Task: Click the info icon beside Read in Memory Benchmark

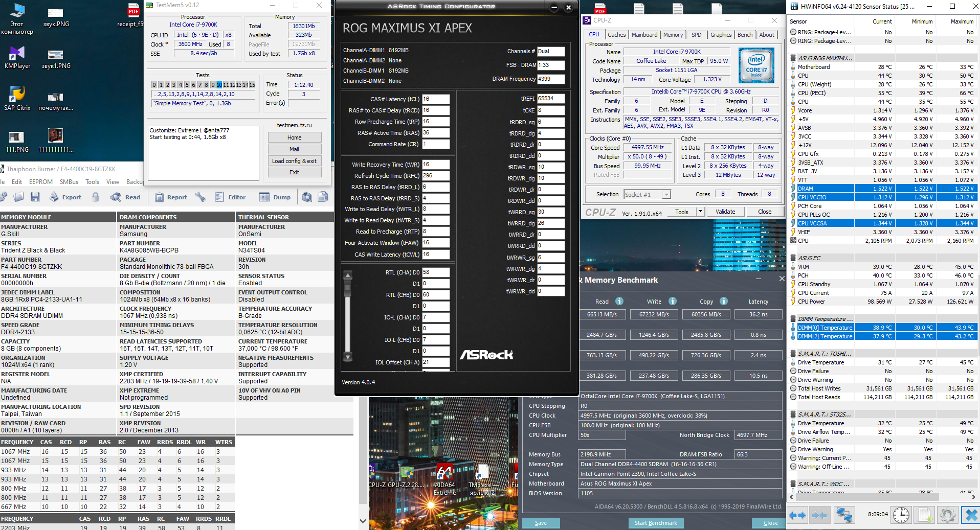Action: pos(619,301)
